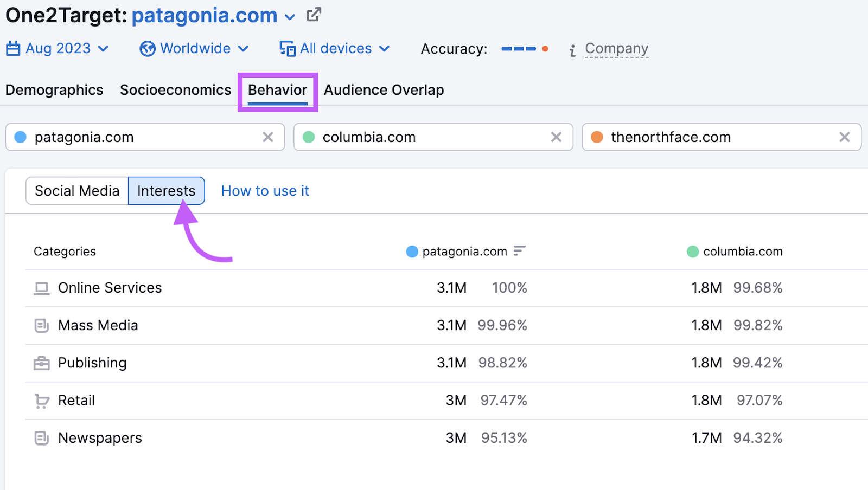Sort by the patagonia.com column sort icon

coord(520,251)
